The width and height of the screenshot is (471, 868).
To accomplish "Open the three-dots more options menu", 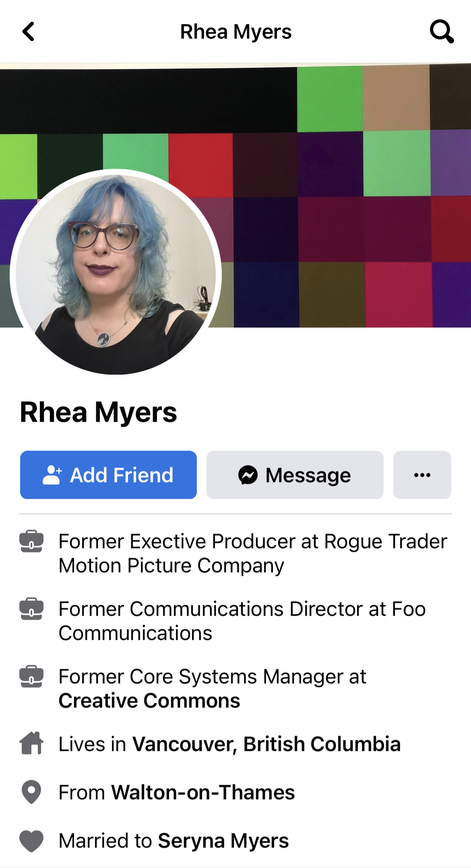I will pyautogui.click(x=422, y=475).
